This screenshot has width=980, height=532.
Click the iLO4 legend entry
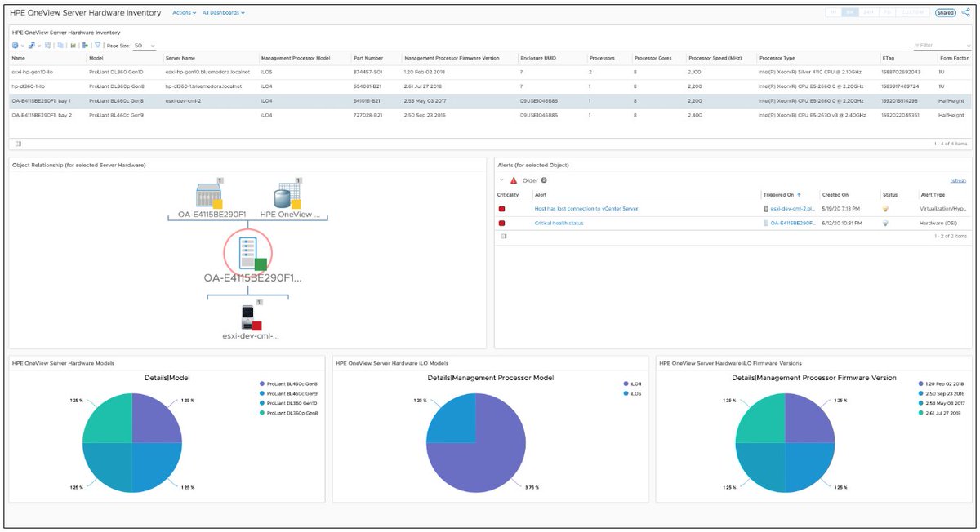[632, 383]
